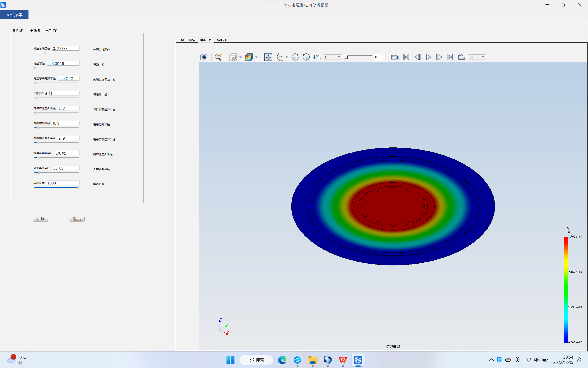Click the cable model taskbar app icon
Image resolution: width=588 pixels, height=368 pixels.
coord(358,360)
